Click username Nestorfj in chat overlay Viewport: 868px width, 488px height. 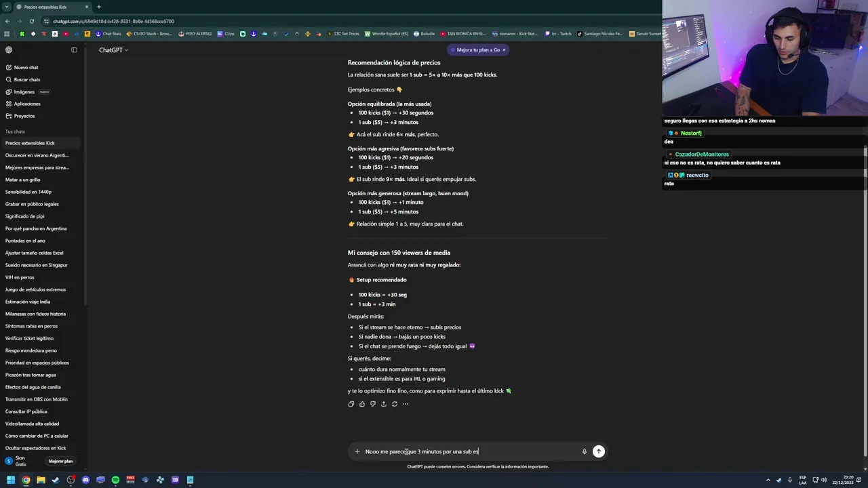pos(691,134)
